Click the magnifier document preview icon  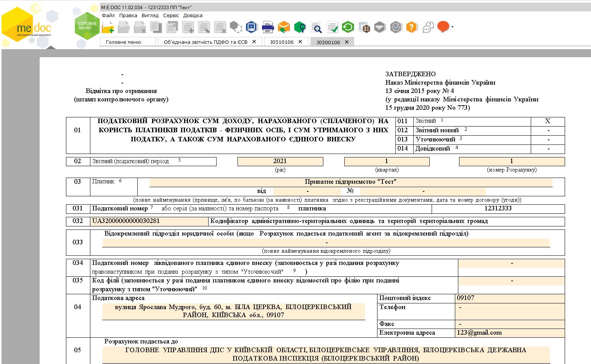point(316,27)
